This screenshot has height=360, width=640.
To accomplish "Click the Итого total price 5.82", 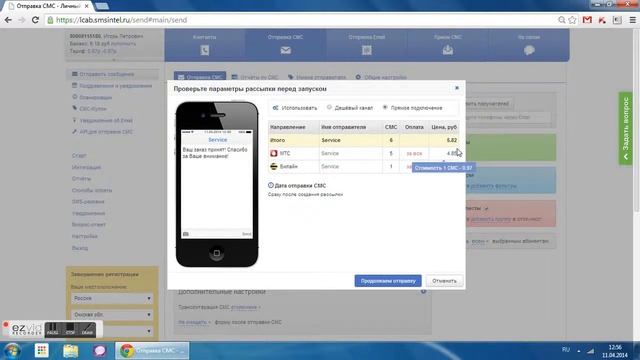I will coord(451,140).
